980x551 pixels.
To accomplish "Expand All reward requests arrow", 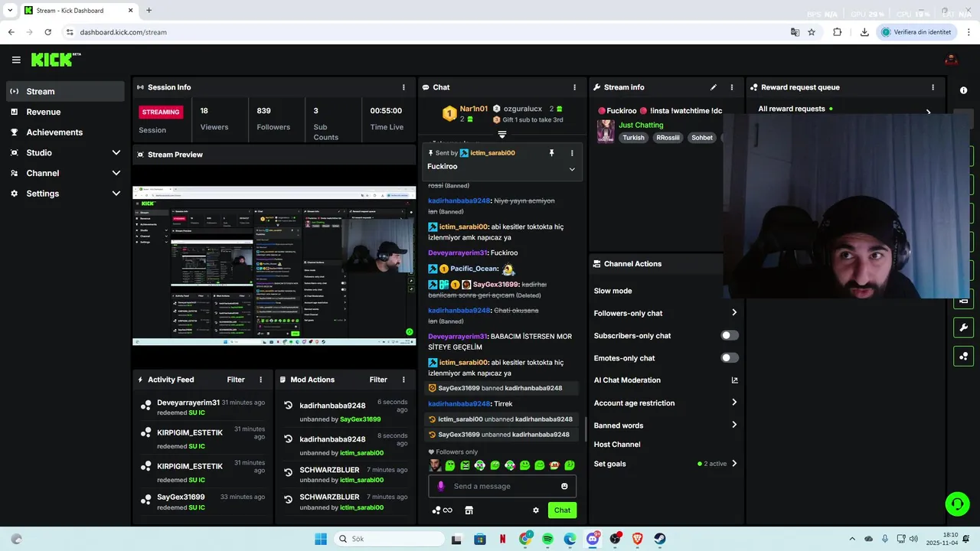I will [929, 112].
